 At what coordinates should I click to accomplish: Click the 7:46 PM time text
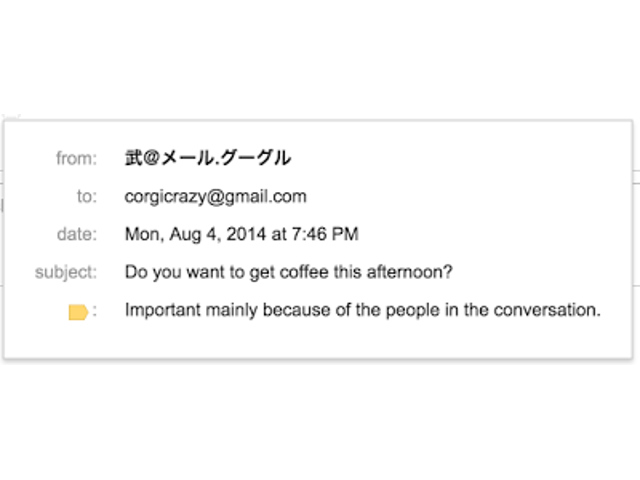pyautogui.click(x=325, y=234)
